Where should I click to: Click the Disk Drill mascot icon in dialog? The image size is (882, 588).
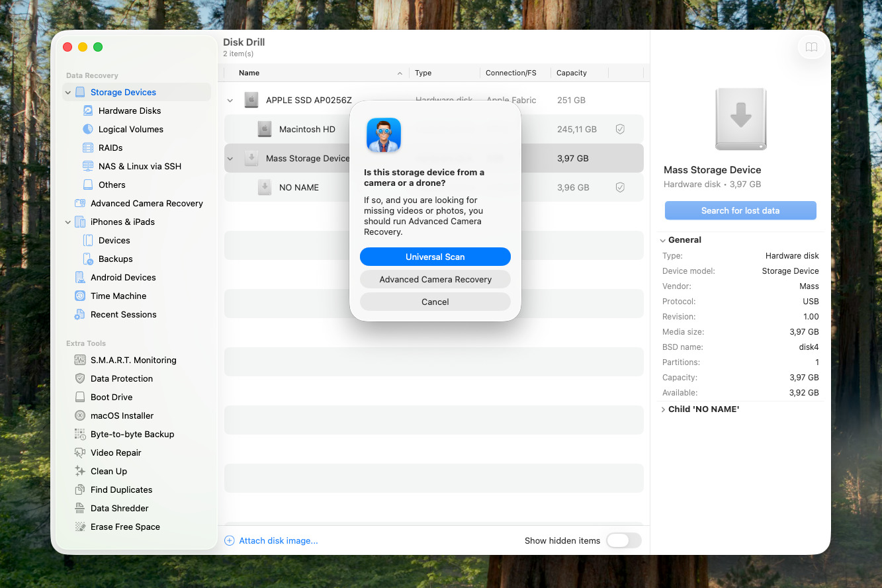384,135
